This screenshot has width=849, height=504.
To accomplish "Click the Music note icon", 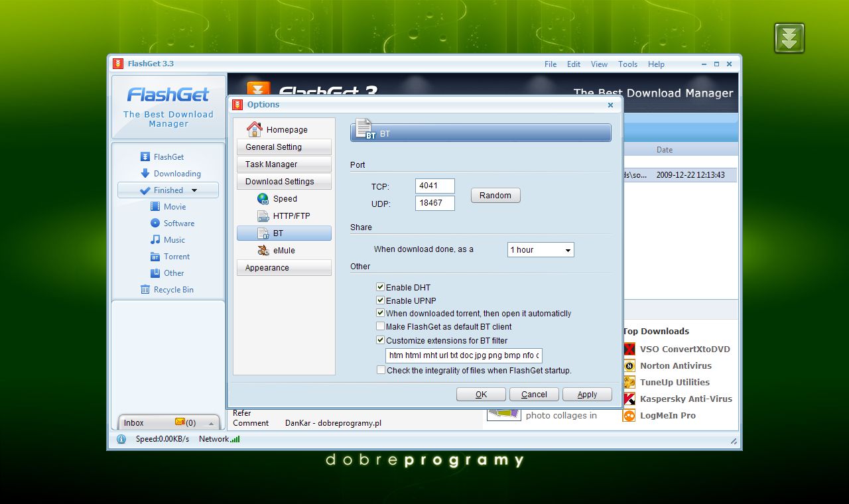I will point(155,240).
